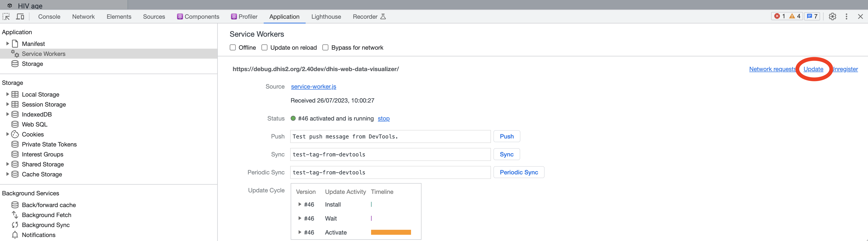
Task: Click the Back/forward cache icon
Action: 15,205
